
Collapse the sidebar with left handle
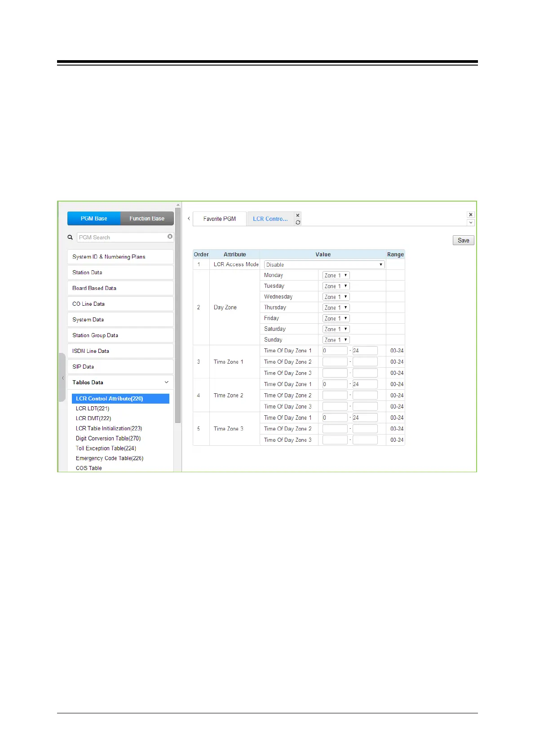62,378
